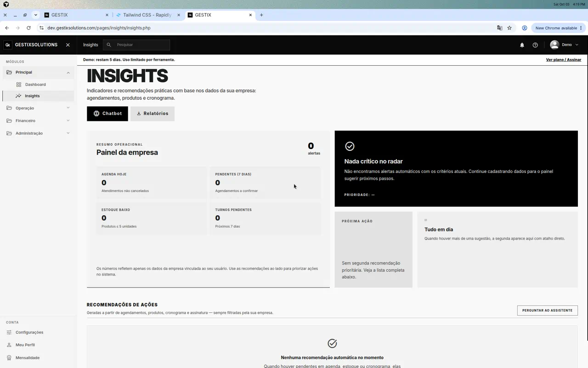Click the Configurações sliders icon
This screenshot has width=588, height=368.
pyautogui.click(x=9, y=332)
